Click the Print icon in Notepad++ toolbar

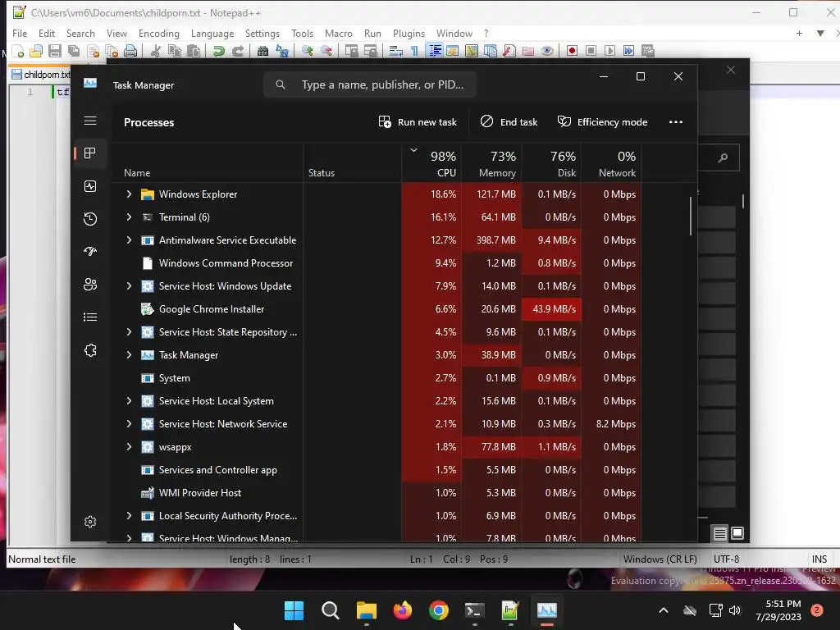130,51
